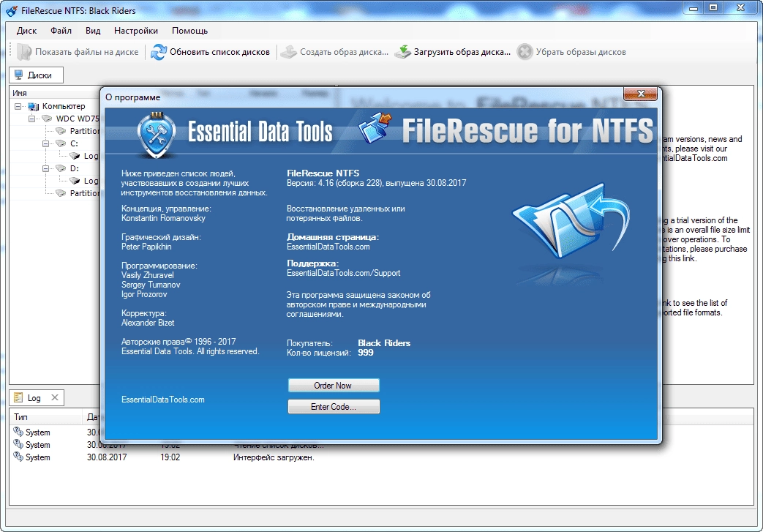763x532 pixels.
Task: Open the Вид menu
Action: pos(92,31)
